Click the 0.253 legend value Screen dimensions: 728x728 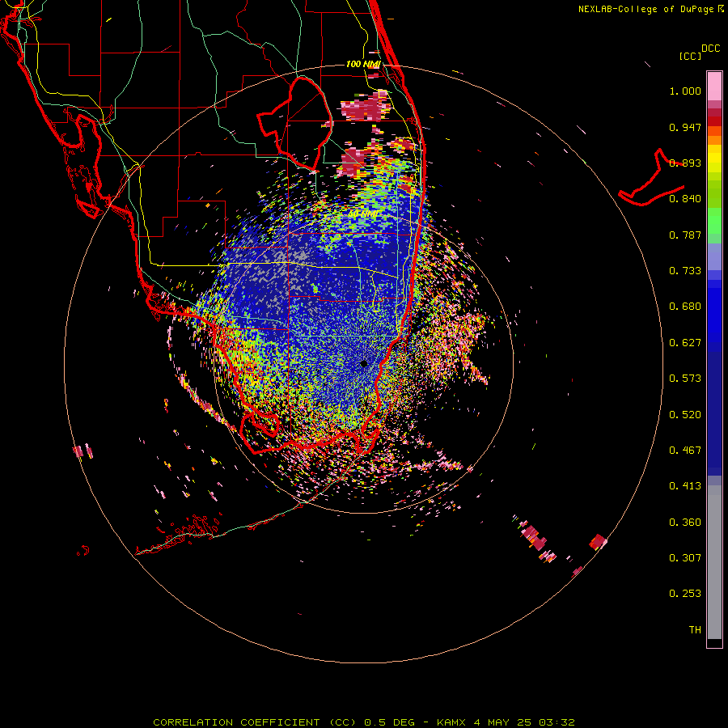[685, 594]
